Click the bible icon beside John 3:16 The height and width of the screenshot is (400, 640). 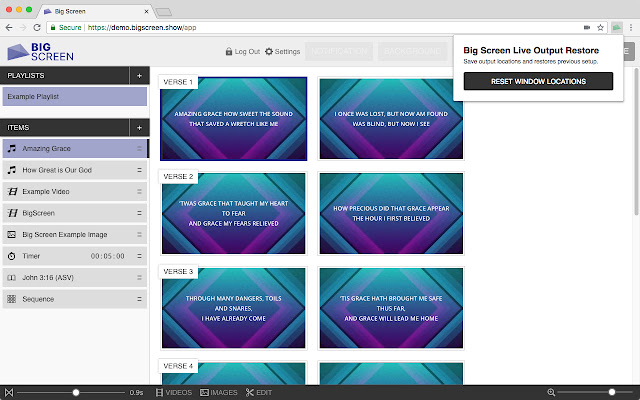(x=12, y=278)
